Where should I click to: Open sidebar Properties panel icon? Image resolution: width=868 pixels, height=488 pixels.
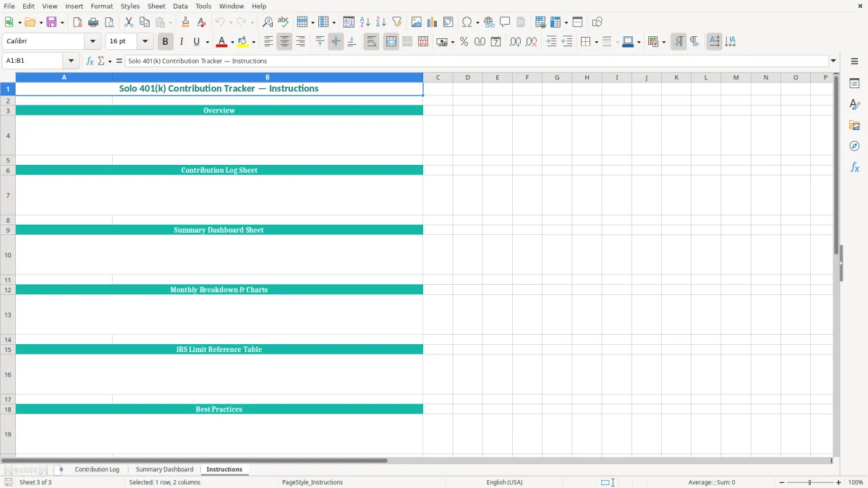(854, 83)
